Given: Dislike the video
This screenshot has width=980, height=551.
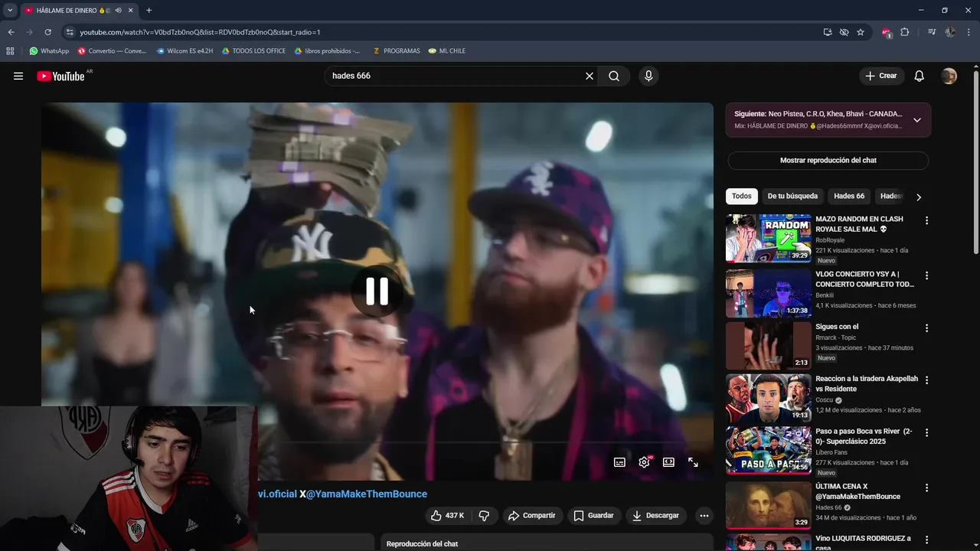Looking at the screenshot, I should click(484, 516).
